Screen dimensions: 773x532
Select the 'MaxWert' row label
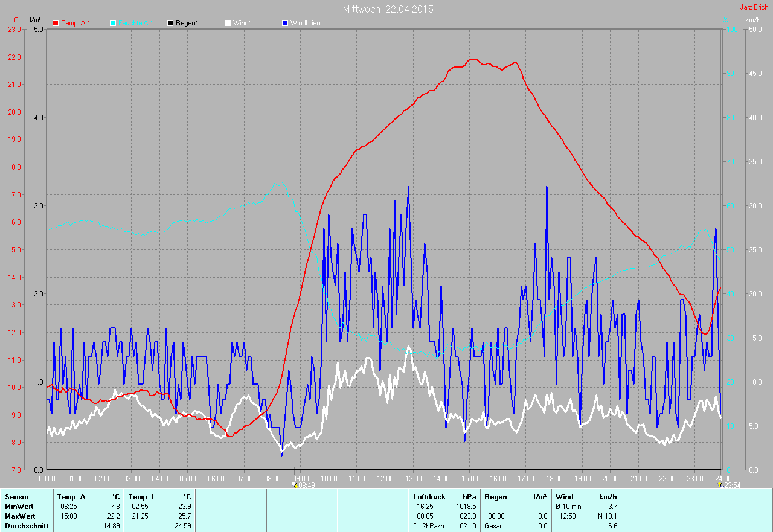point(20,516)
